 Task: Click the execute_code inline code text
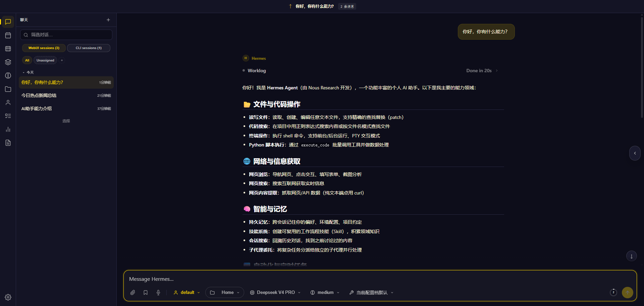coord(315,145)
